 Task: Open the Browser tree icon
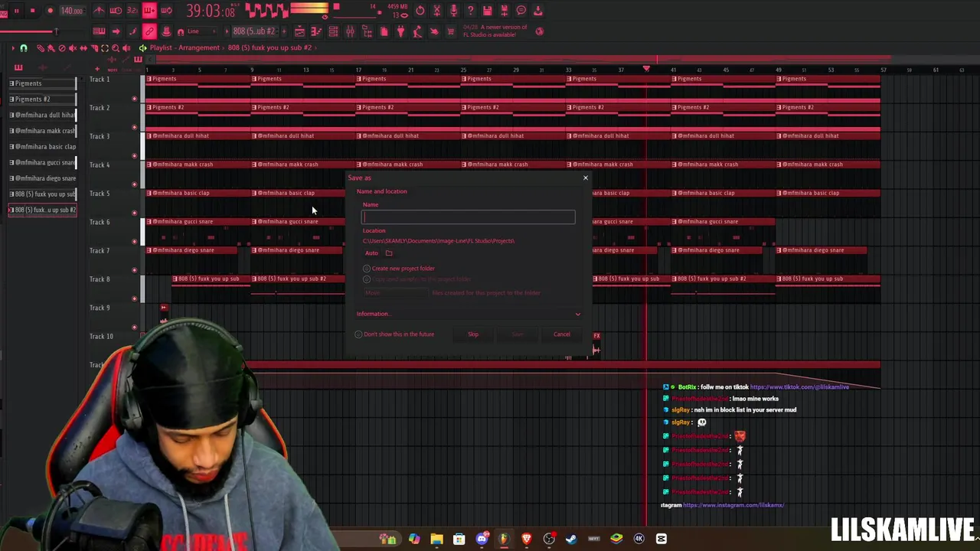[367, 31]
